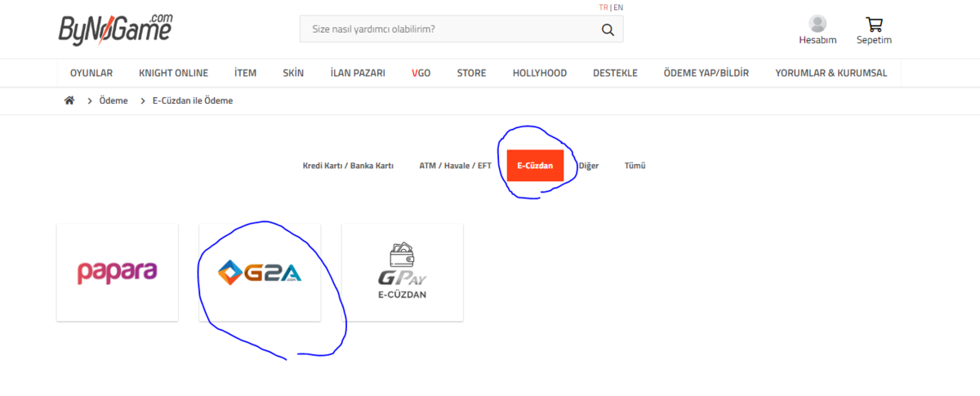Select the ATM / Havale / EFT tab
Image resolution: width=980 pixels, height=396 pixels.
(456, 165)
